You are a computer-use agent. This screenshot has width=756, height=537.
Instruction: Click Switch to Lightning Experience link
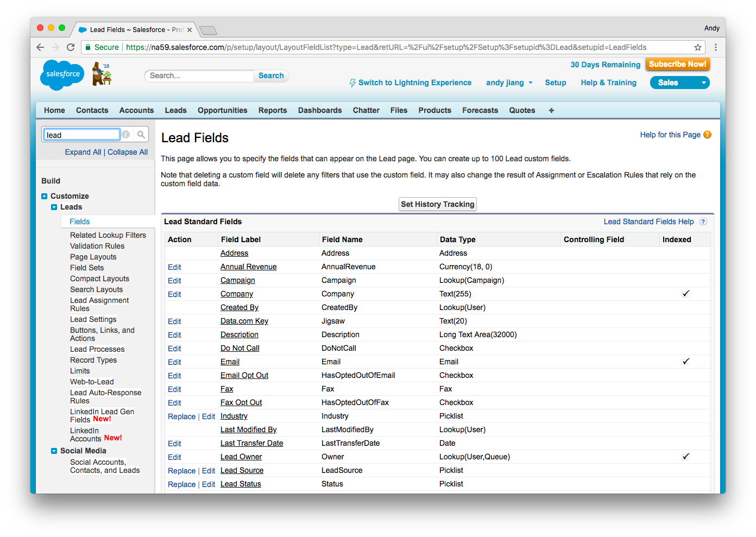[x=415, y=83]
